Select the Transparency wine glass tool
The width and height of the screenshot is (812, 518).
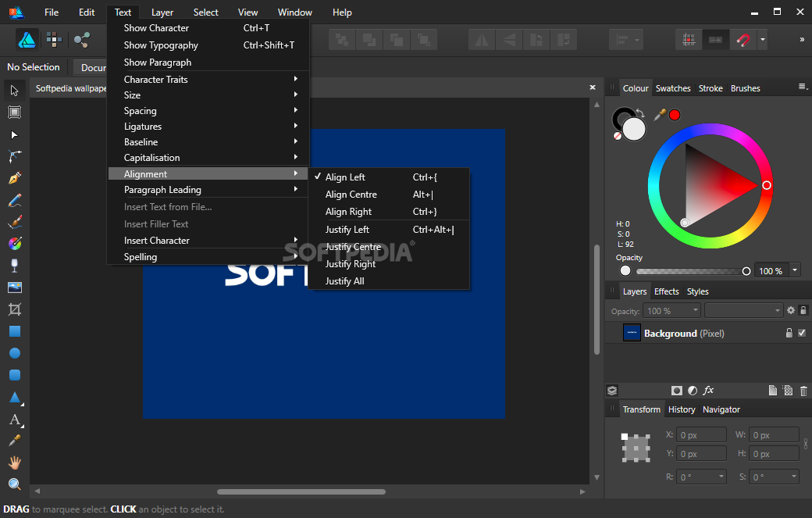coord(15,265)
